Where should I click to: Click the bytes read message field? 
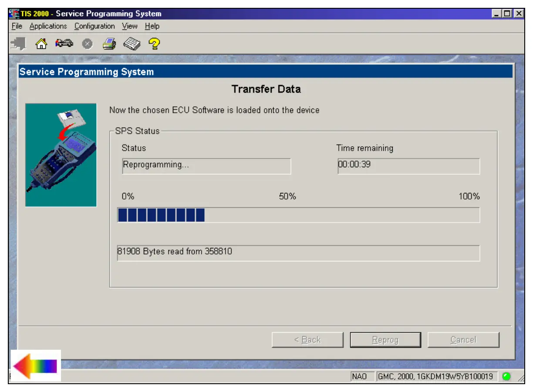coord(298,253)
